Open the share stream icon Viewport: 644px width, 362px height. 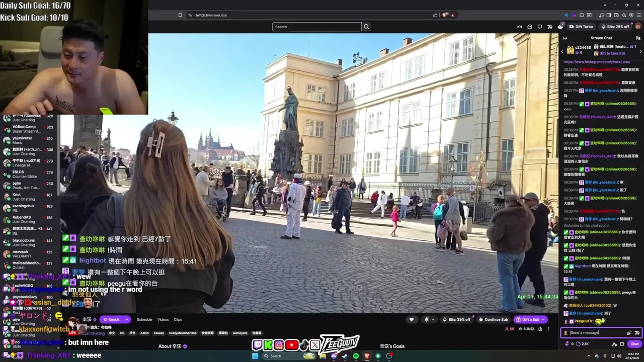[540, 329]
